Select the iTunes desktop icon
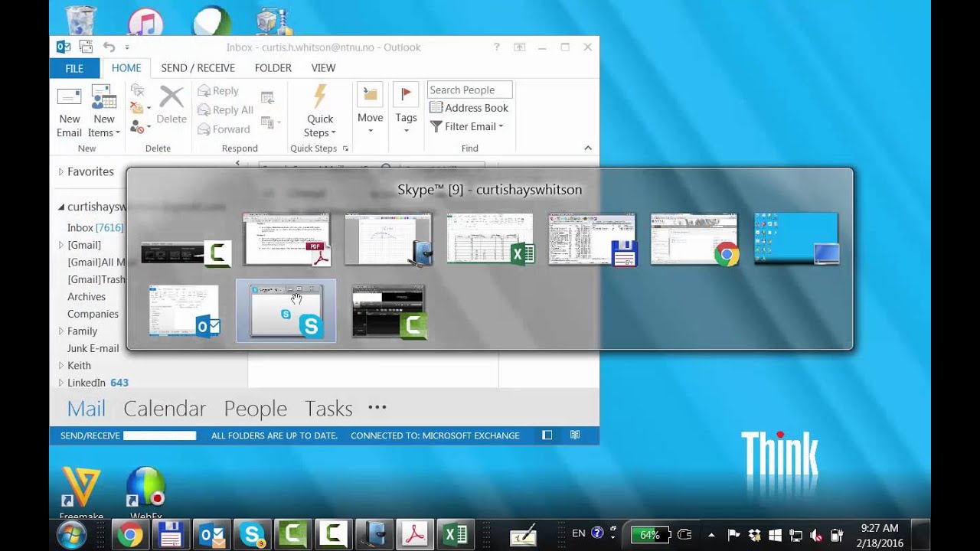This screenshot has width=980, height=551. coord(145,21)
